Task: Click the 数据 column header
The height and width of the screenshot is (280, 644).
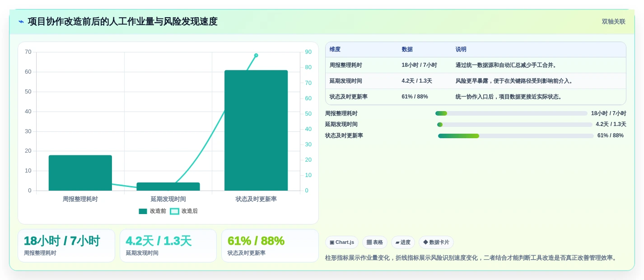Action: [x=407, y=50]
